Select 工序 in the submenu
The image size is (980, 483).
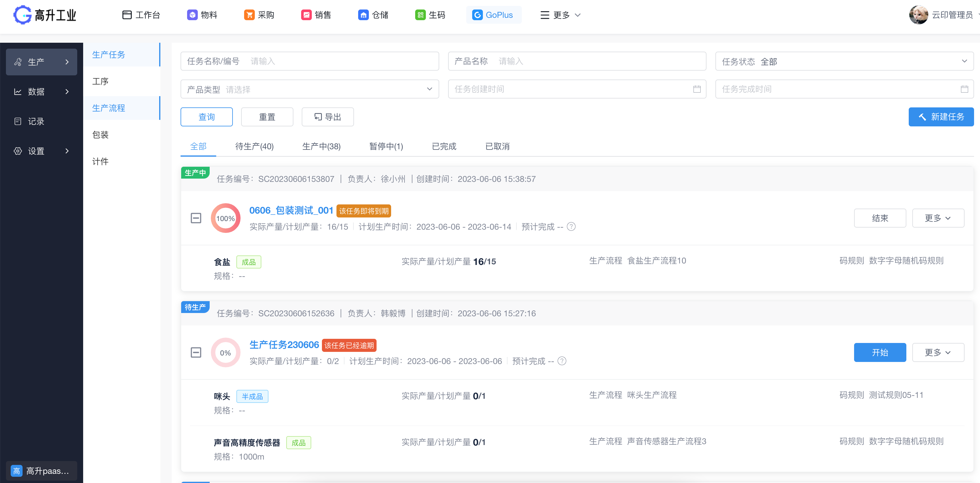coord(122,81)
